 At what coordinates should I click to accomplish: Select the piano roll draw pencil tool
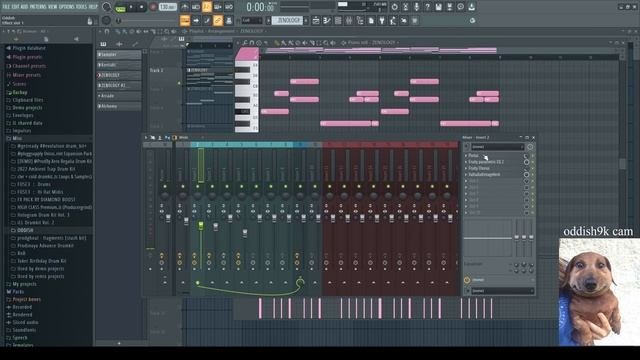pos(278,42)
